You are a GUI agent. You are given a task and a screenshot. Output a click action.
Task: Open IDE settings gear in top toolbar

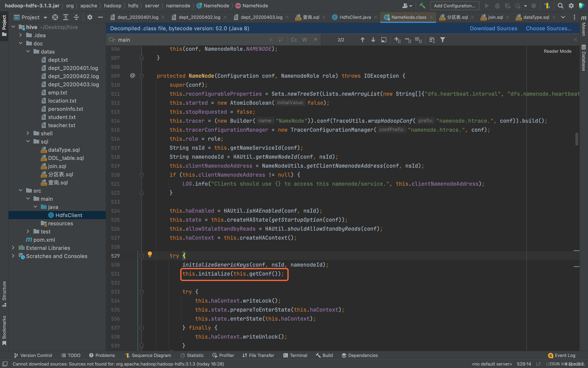[x=571, y=6]
